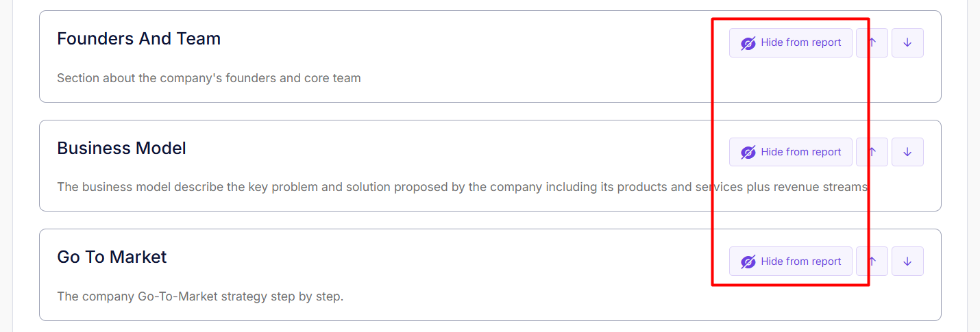Click the Founders And Team heading

pyautogui.click(x=138, y=39)
